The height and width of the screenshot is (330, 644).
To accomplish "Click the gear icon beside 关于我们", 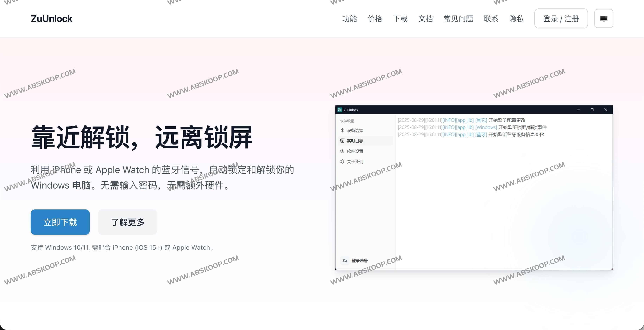I will pyautogui.click(x=342, y=161).
